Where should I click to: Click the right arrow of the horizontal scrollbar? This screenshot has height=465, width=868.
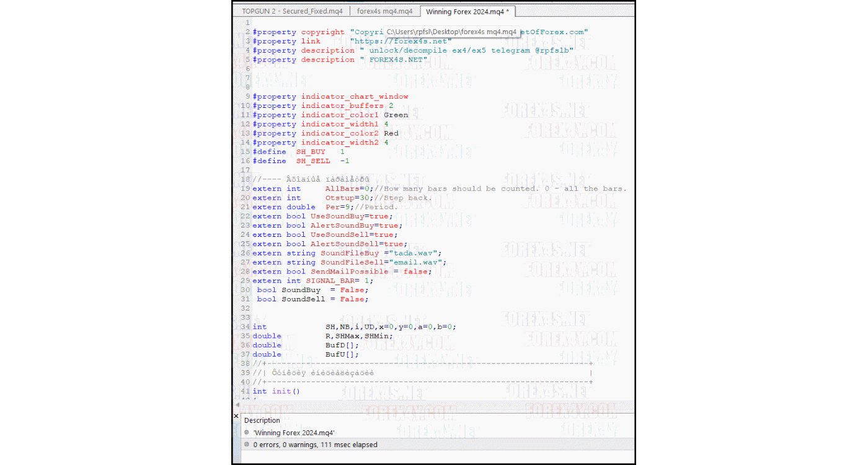tap(630, 406)
